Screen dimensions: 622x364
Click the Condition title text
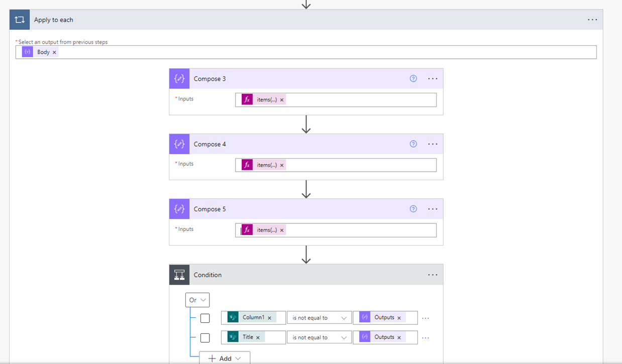click(208, 275)
